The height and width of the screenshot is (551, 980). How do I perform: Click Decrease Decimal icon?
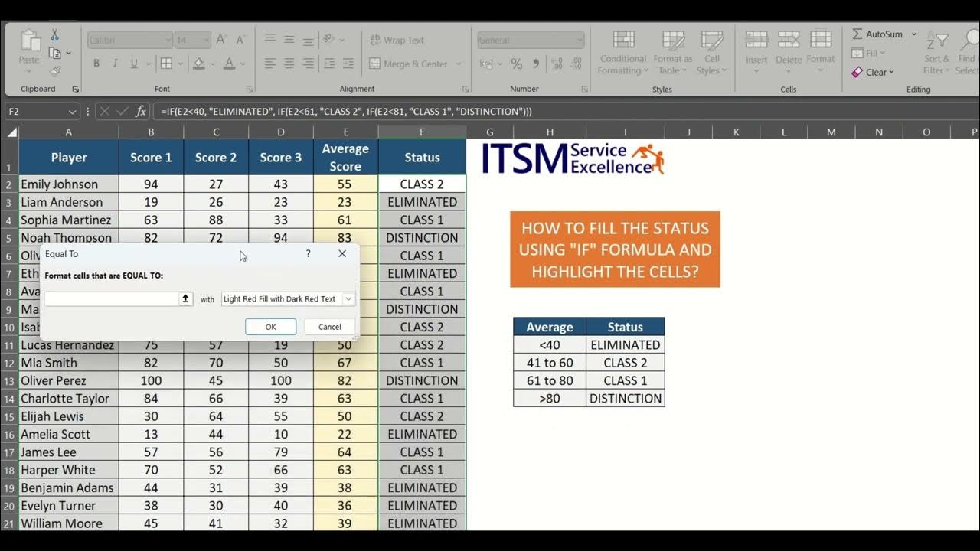pos(576,64)
